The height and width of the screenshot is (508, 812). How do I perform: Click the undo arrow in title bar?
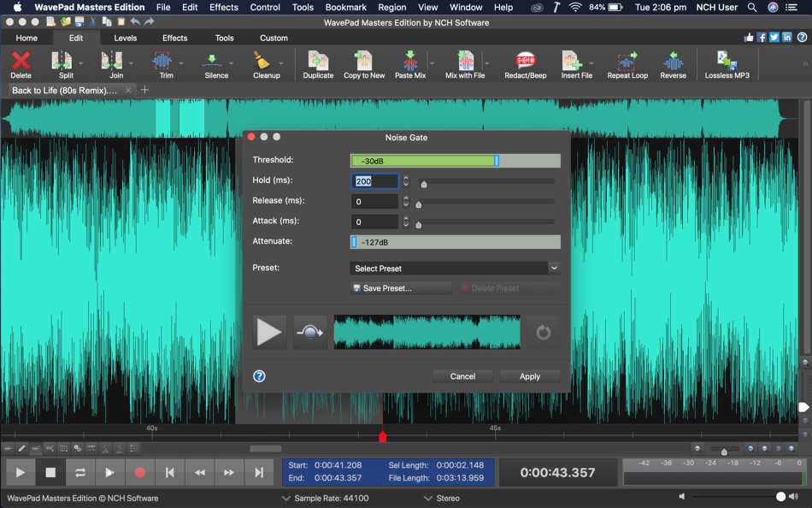135,21
